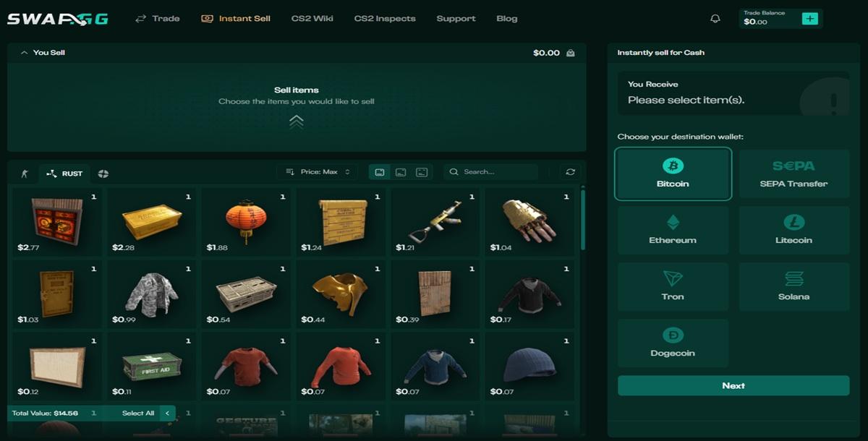
Task: Click the Swap.gg logo
Action: (x=58, y=19)
